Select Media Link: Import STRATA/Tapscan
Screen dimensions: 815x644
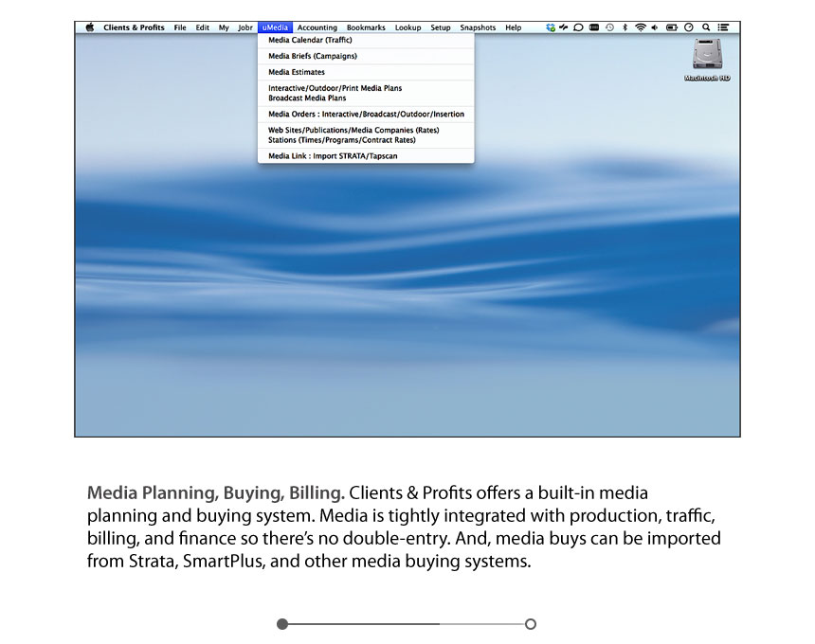(332, 156)
